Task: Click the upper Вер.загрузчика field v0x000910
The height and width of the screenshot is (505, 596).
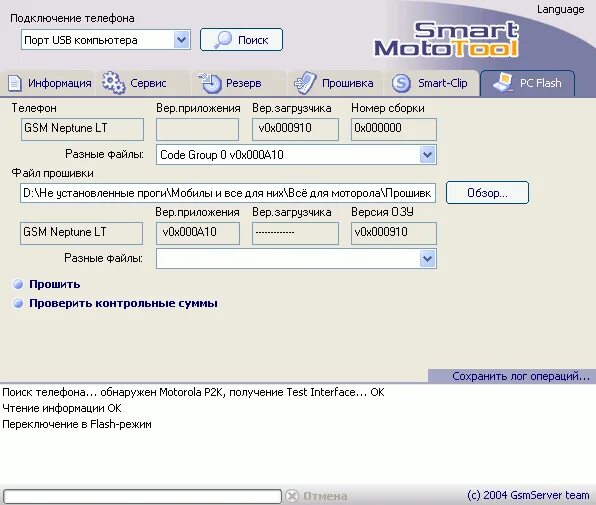Action: [x=295, y=129]
